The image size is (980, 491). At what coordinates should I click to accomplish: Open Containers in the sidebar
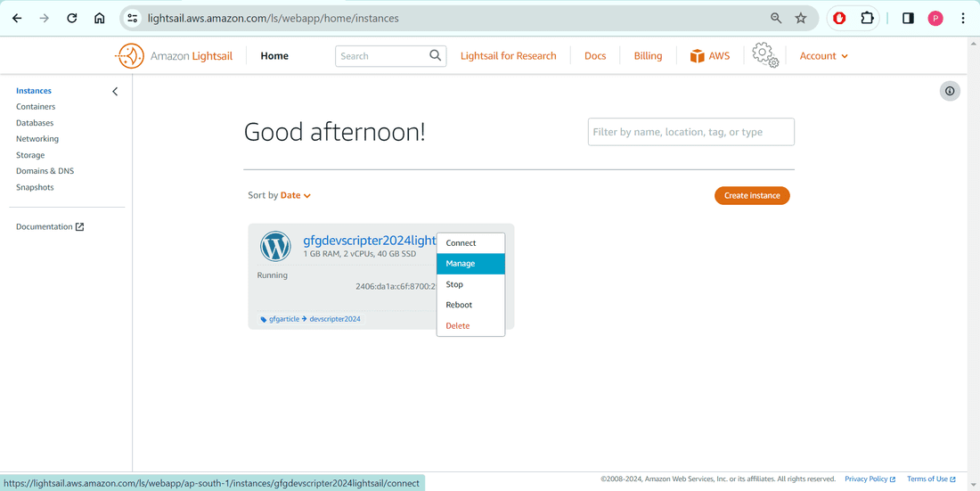36,106
